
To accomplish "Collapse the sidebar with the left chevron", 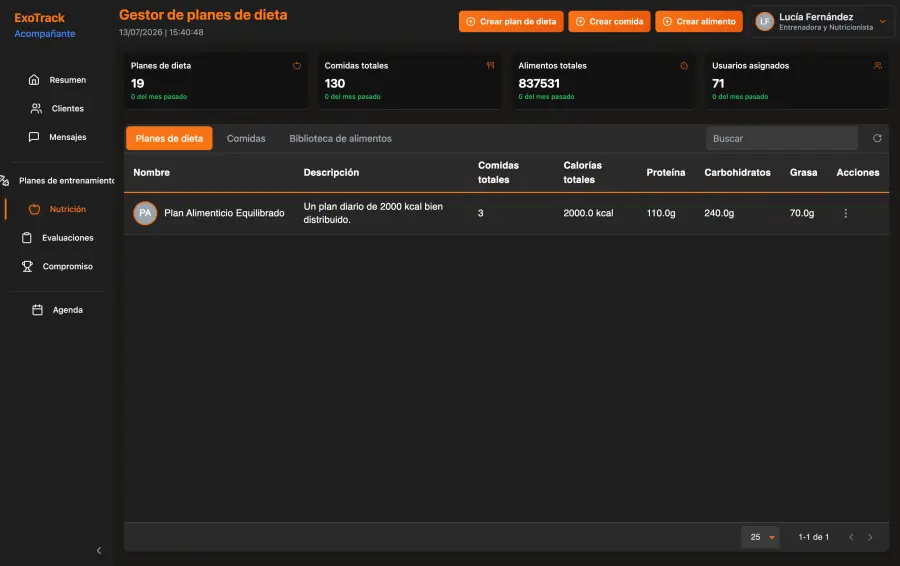I will pos(99,551).
